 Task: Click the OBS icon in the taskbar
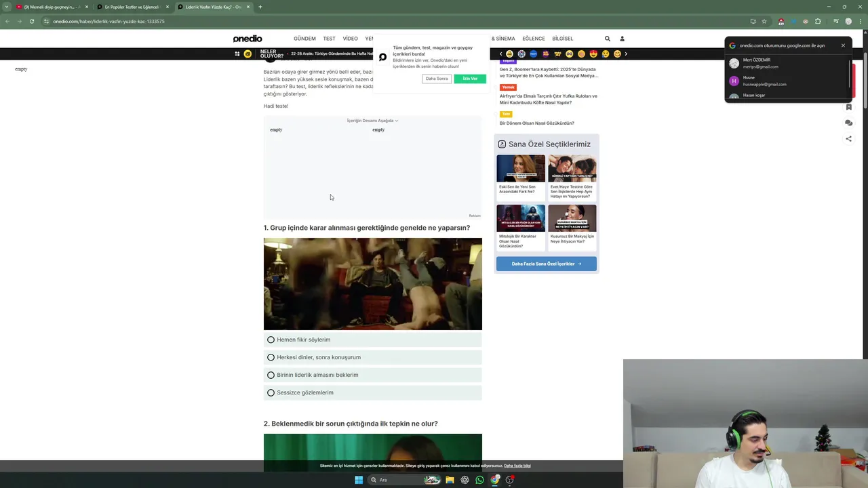coord(510,480)
